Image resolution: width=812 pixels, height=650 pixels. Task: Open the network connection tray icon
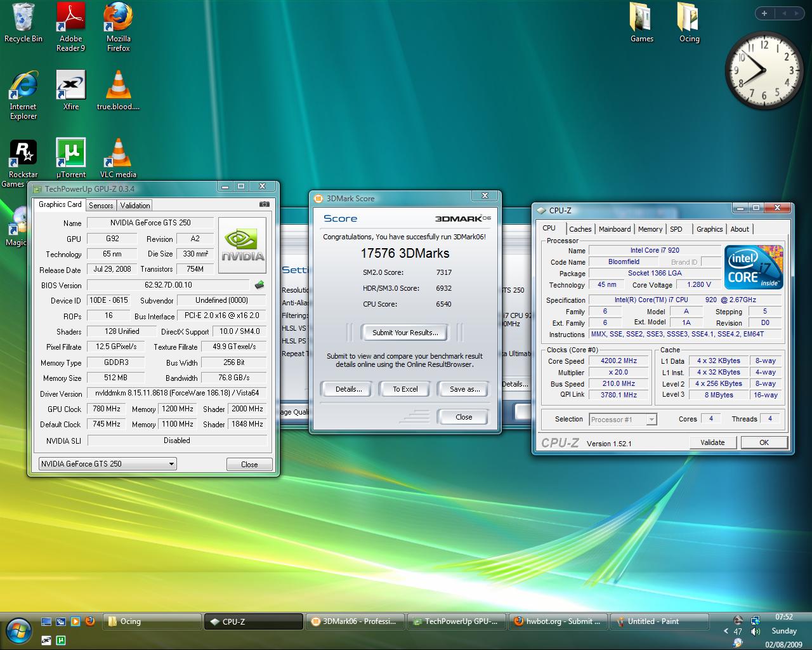755,620
